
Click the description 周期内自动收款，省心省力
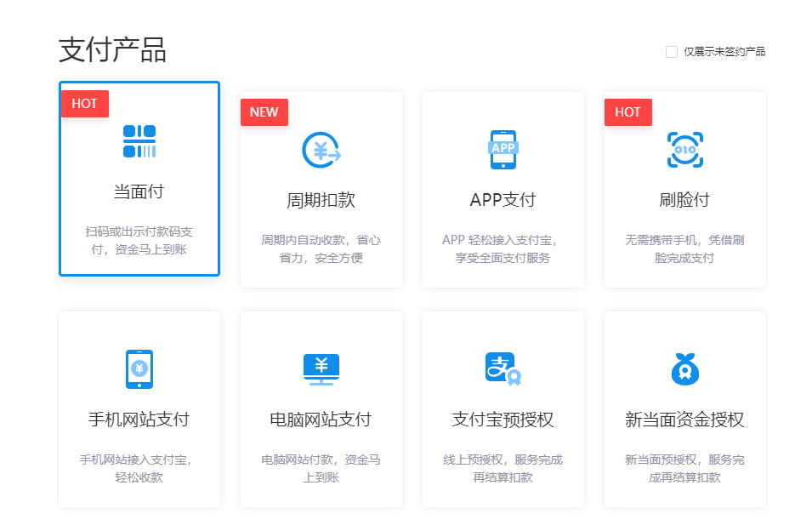click(321, 248)
